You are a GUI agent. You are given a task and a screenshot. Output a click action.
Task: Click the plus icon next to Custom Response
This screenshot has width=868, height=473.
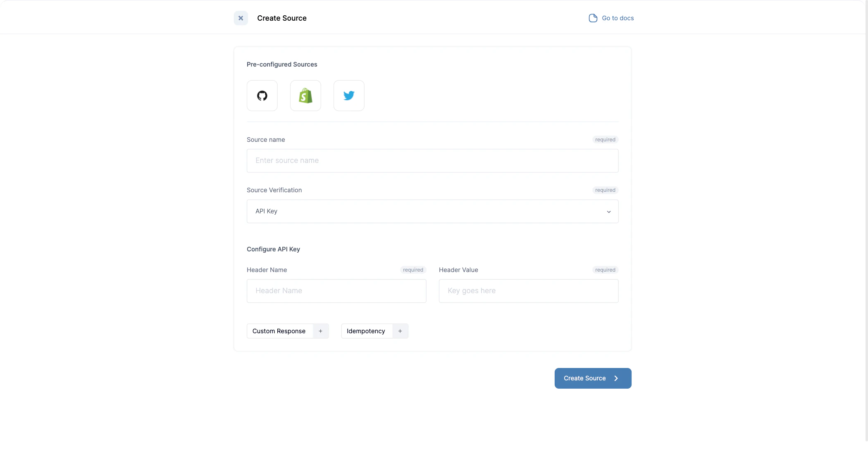320,331
